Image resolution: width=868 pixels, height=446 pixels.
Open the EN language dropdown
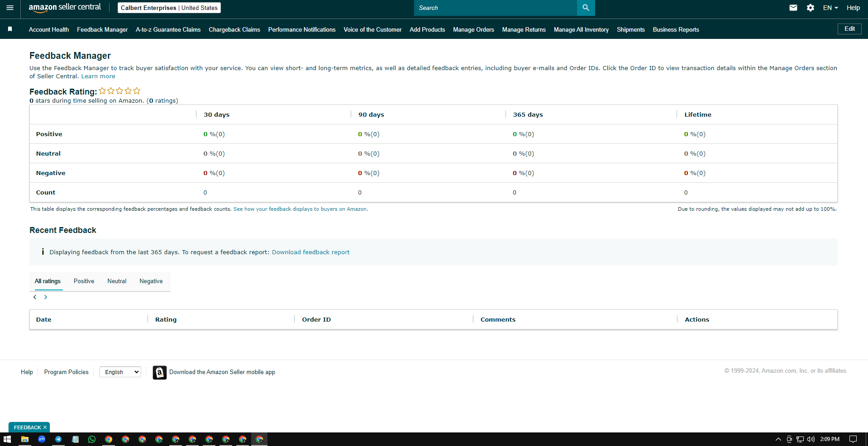coord(830,8)
